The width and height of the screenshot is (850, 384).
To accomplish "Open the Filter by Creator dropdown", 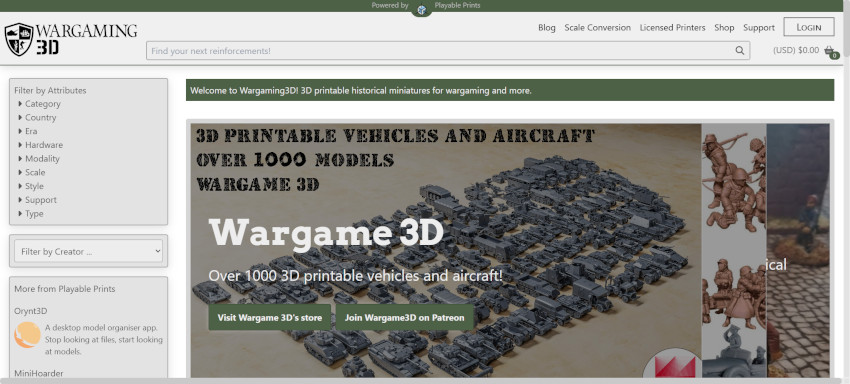I will point(88,251).
